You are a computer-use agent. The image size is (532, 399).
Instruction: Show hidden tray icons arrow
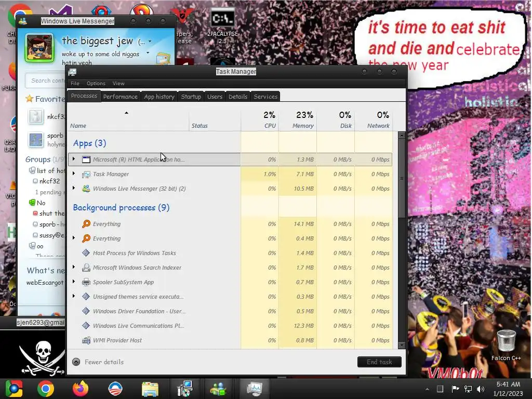(x=427, y=389)
